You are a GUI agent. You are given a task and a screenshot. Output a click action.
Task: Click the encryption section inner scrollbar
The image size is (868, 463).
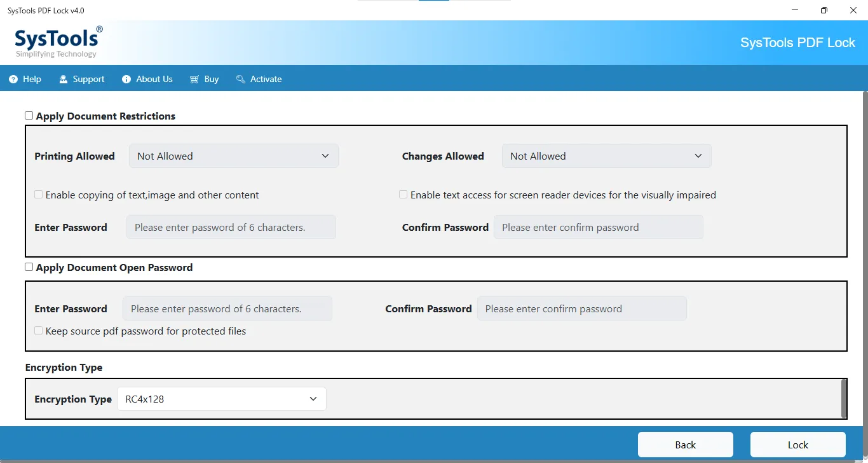click(x=844, y=398)
